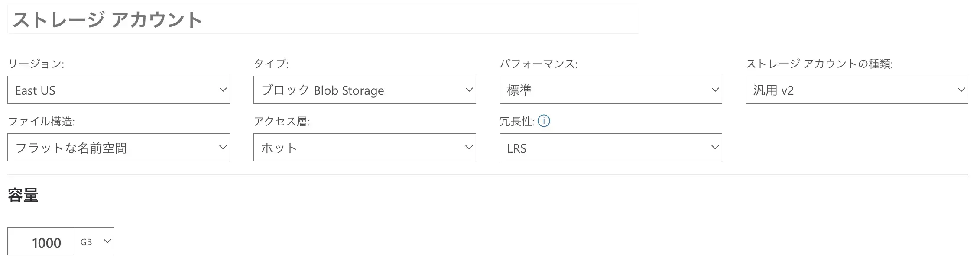Open the GB capacity unit dropdown
This screenshot has width=980, height=270.
click(x=94, y=241)
